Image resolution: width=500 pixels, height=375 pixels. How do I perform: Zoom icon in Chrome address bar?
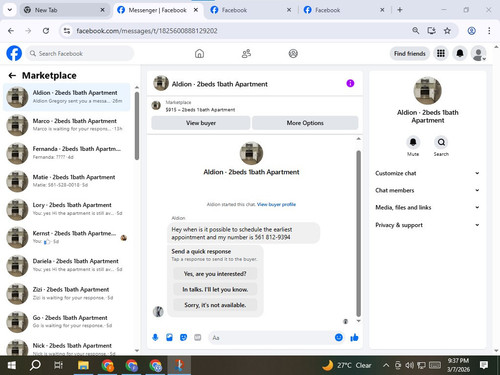coord(415,31)
